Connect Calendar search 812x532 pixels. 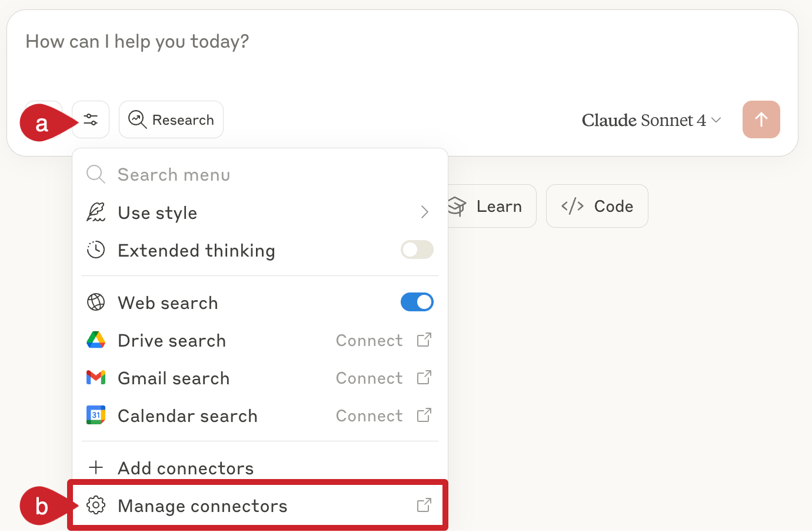[x=370, y=415]
